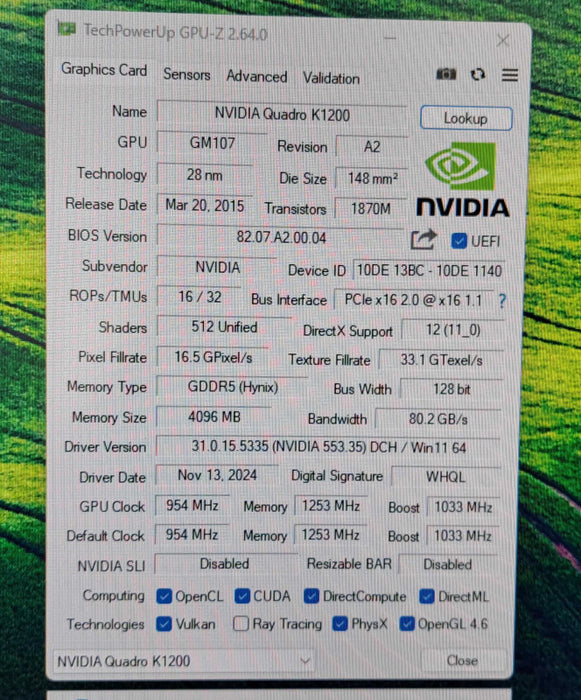
Task: Click the Driver Date field Nov 13, 2024
Action: tap(217, 475)
